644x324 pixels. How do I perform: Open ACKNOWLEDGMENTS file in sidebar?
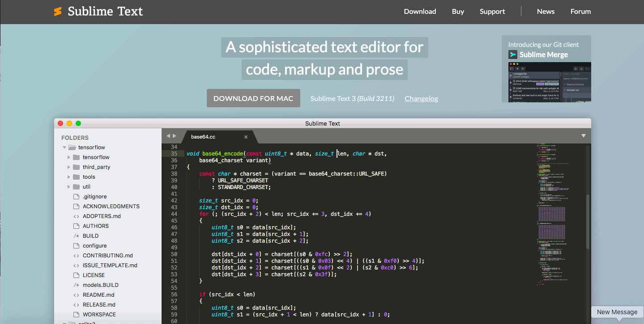(111, 206)
